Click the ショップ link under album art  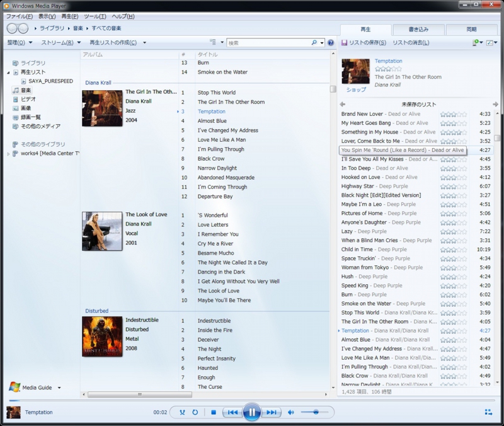tap(356, 89)
